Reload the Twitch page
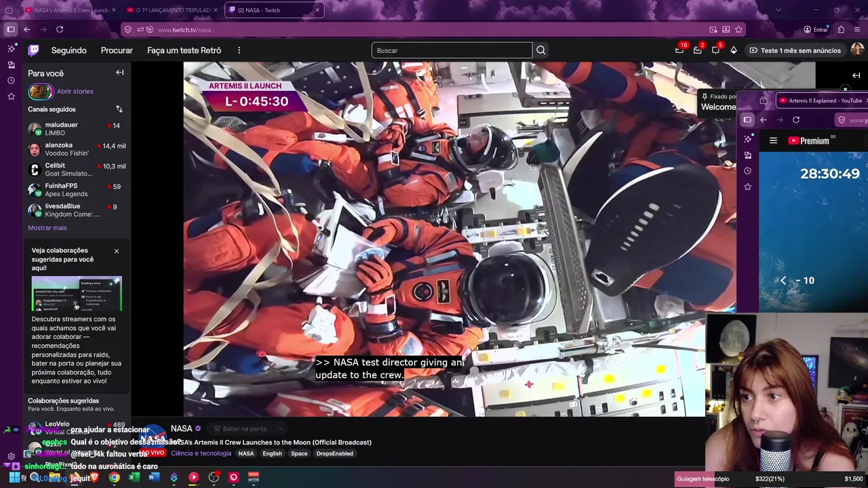Image resolution: width=868 pixels, height=488 pixels. click(60, 29)
